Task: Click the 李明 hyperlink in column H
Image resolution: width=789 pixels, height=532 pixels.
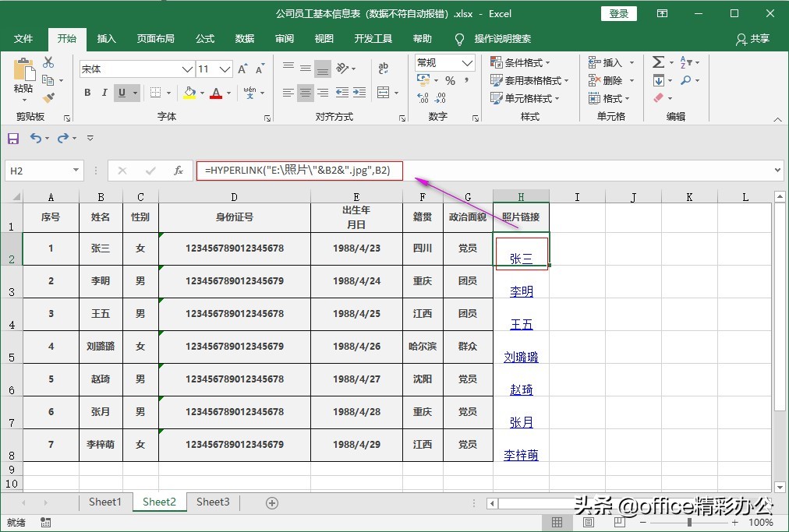Action: coord(520,291)
